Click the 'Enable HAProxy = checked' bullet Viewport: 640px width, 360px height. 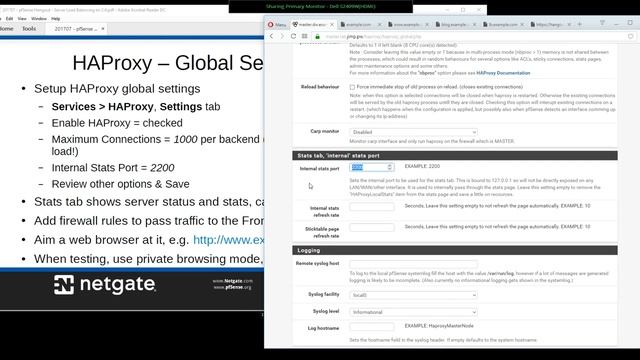117,123
